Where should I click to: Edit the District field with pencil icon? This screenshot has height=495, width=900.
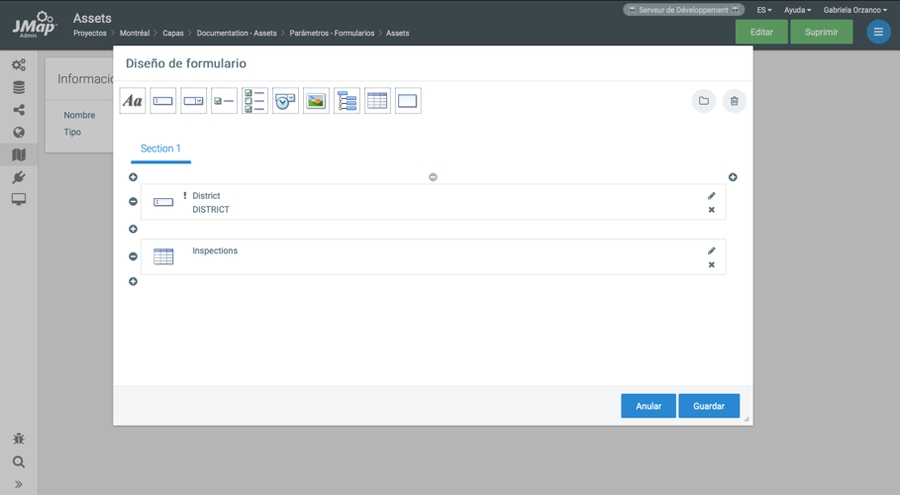[x=712, y=196]
